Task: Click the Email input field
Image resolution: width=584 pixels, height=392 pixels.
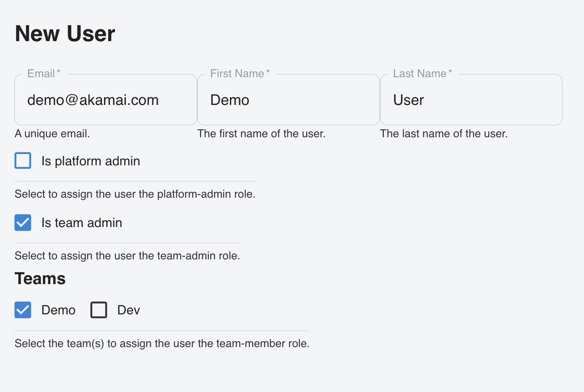Action: (x=105, y=100)
